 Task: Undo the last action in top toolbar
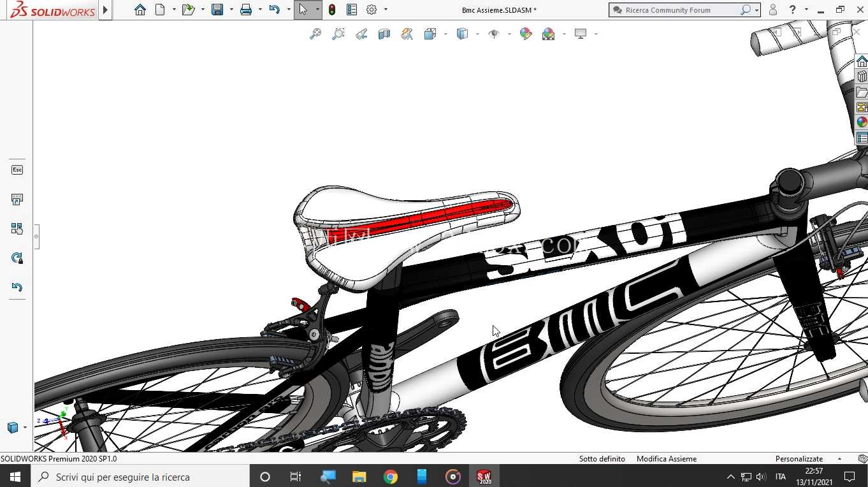coord(274,10)
